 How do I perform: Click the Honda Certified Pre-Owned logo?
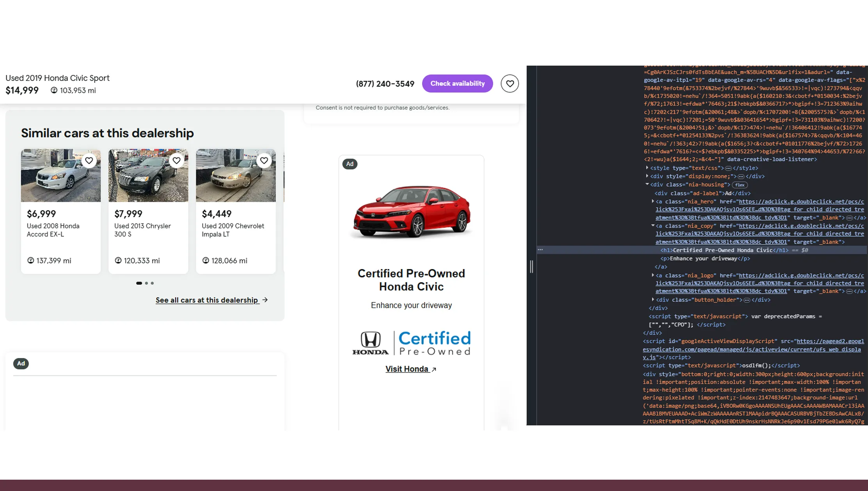(411, 343)
